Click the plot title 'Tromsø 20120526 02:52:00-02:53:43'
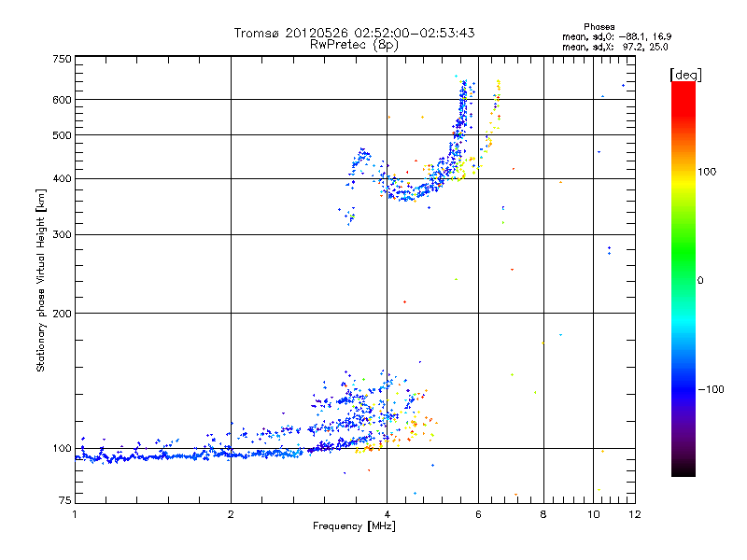This screenshot has height=560, width=747. (x=354, y=33)
